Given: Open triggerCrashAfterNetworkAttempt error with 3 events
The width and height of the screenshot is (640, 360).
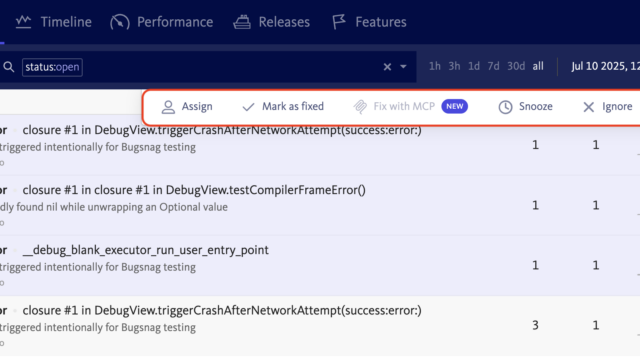Looking at the screenshot, I should (222, 311).
